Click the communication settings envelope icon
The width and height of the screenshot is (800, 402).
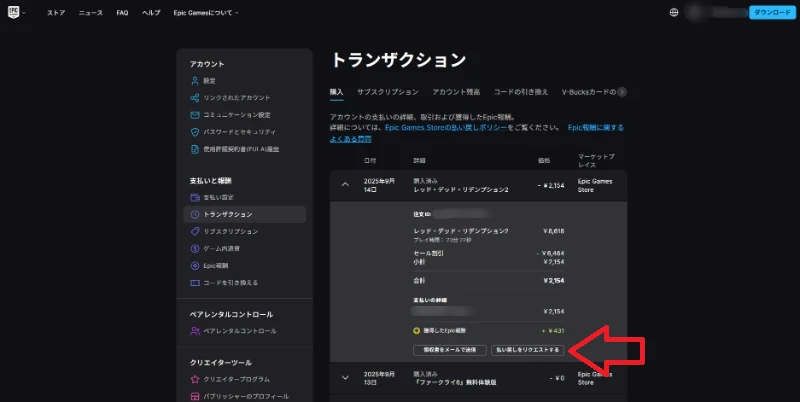(194, 115)
